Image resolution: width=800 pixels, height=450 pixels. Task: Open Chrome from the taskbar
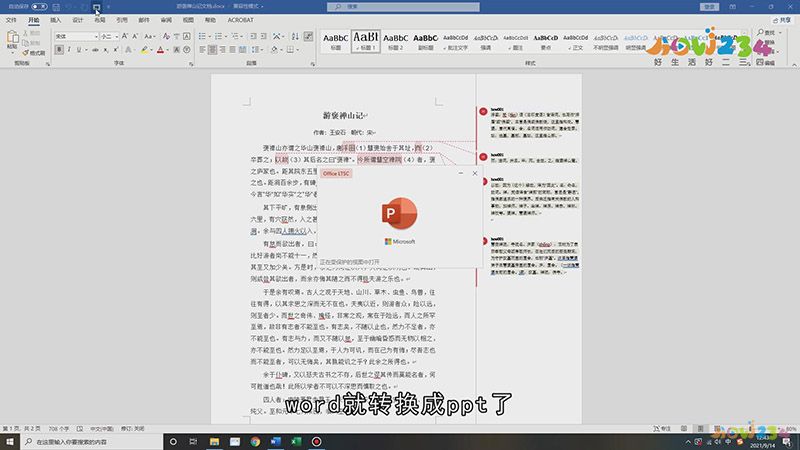(255, 441)
